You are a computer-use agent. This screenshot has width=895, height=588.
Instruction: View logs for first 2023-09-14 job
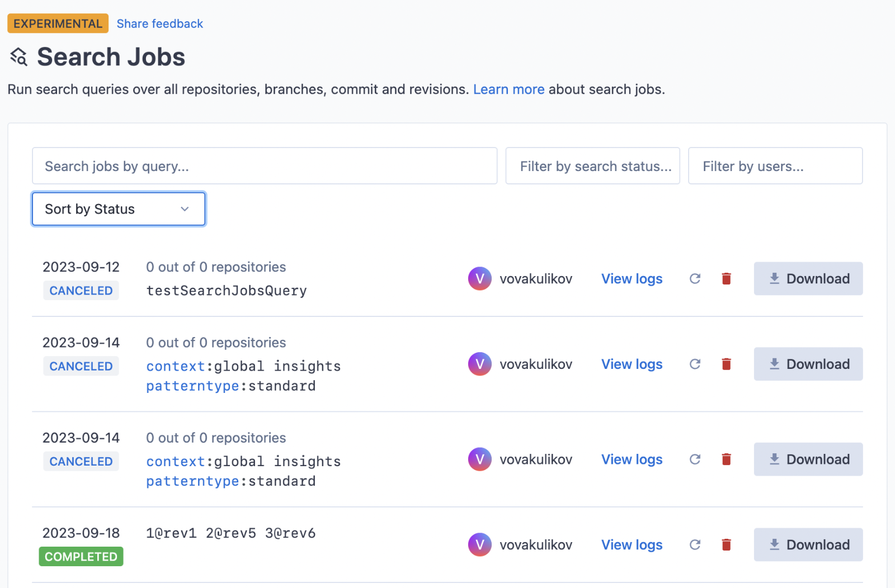pyautogui.click(x=632, y=364)
